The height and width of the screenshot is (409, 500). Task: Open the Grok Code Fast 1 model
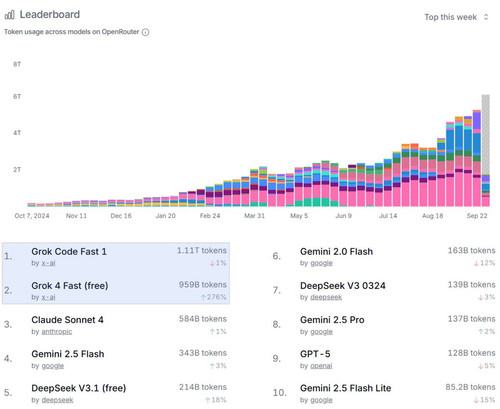tap(69, 252)
